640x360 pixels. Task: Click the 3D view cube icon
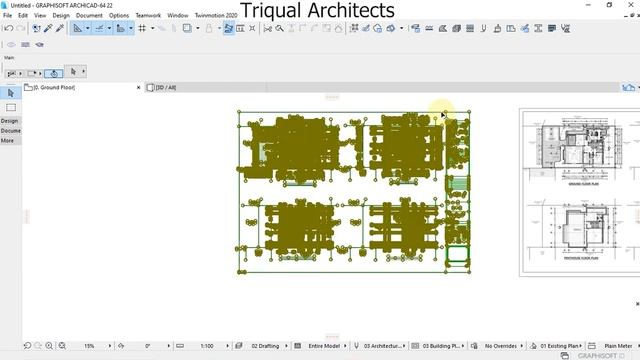(x=391, y=28)
